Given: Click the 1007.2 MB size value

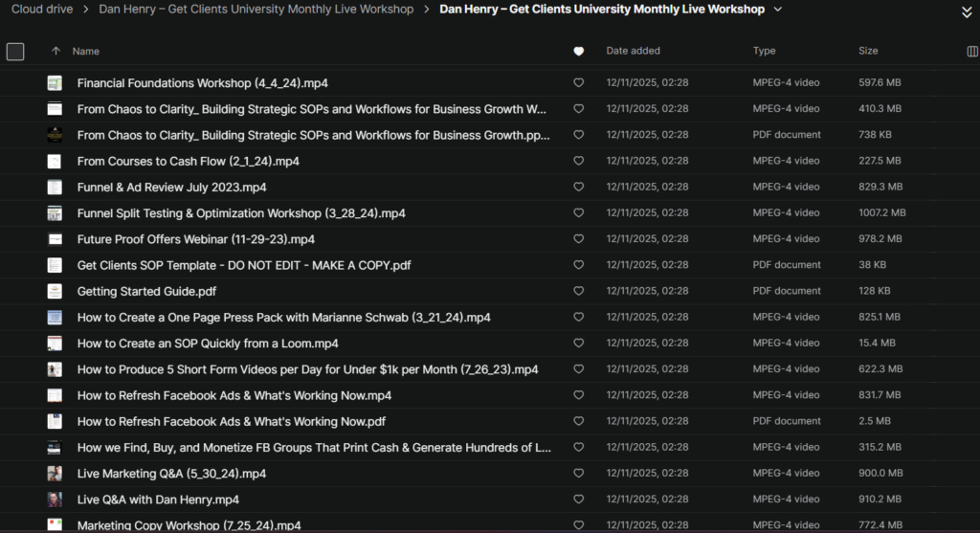Looking at the screenshot, I should point(881,212).
